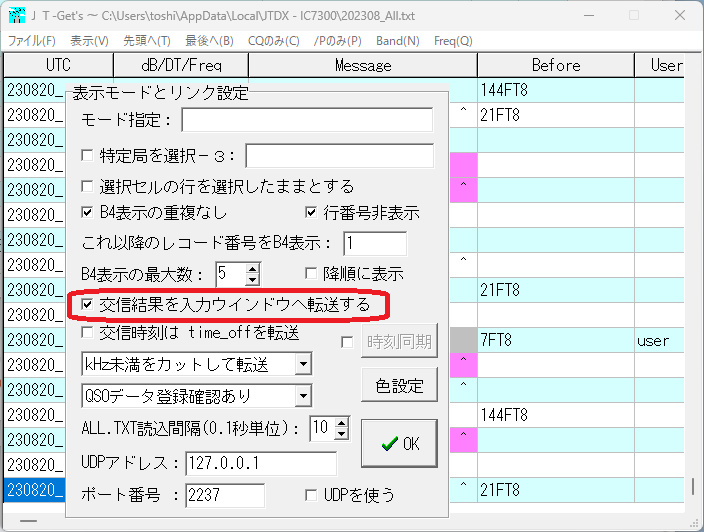Expand the QSOデータ登録確認あり dropdown

pos(304,396)
